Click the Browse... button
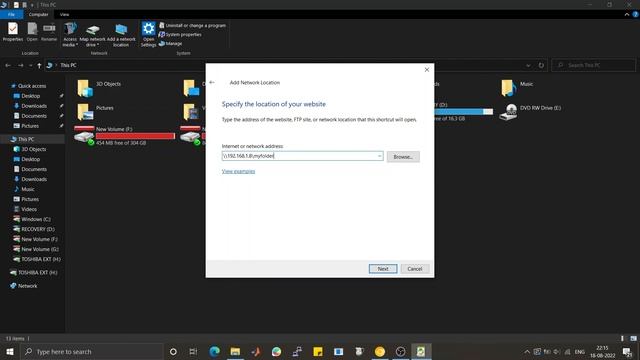The image size is (640, 360). (403, 157)
